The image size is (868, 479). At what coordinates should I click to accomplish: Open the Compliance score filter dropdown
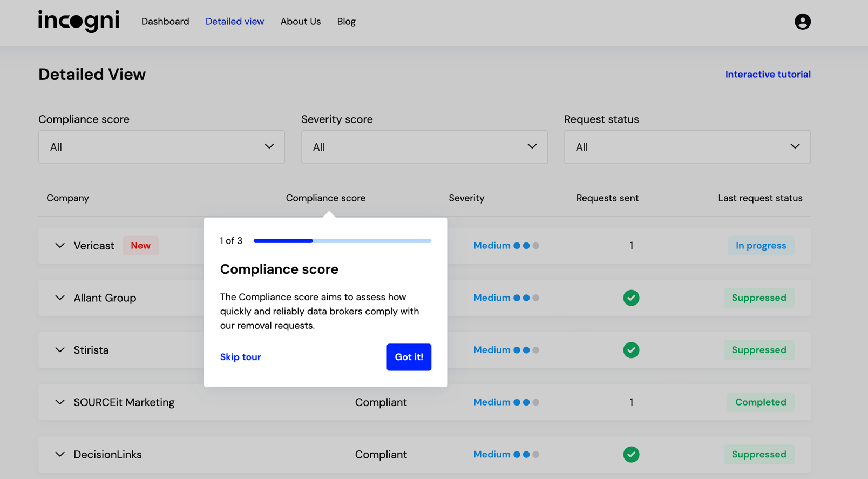point(161,147)
